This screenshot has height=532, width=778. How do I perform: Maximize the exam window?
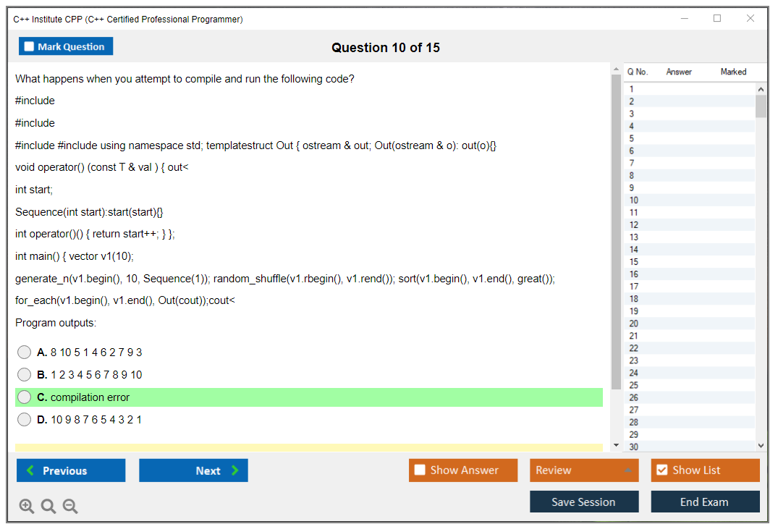point(717,19)
